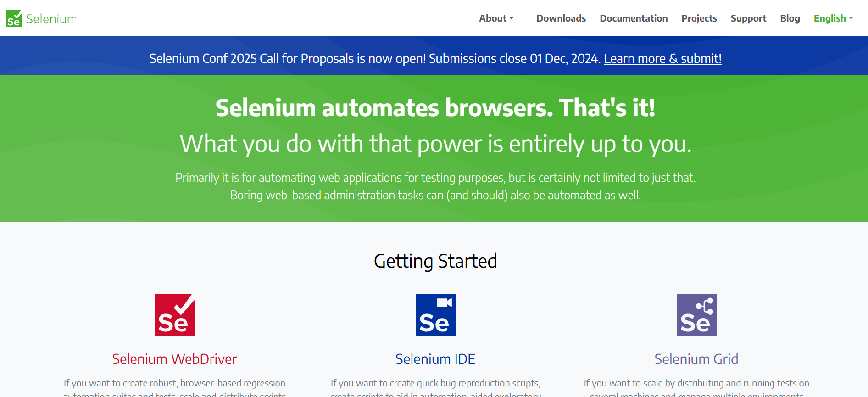Go to Documentation in navbar

pos(634,18)
